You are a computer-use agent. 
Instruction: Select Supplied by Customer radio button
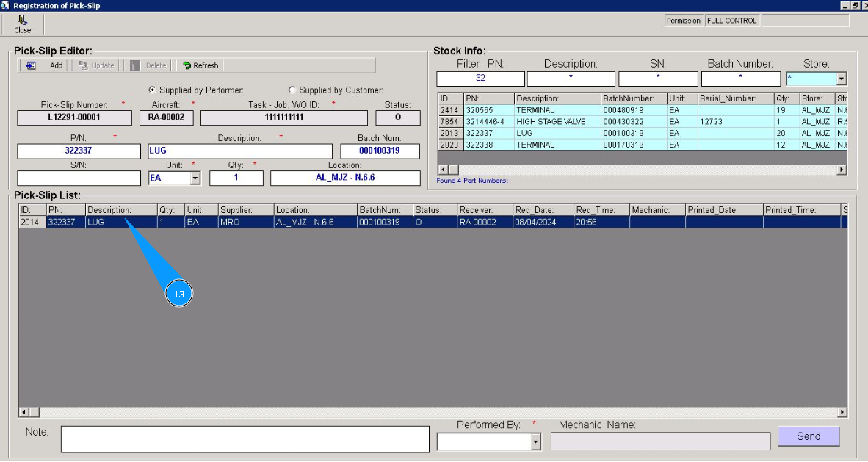[292, 90]
